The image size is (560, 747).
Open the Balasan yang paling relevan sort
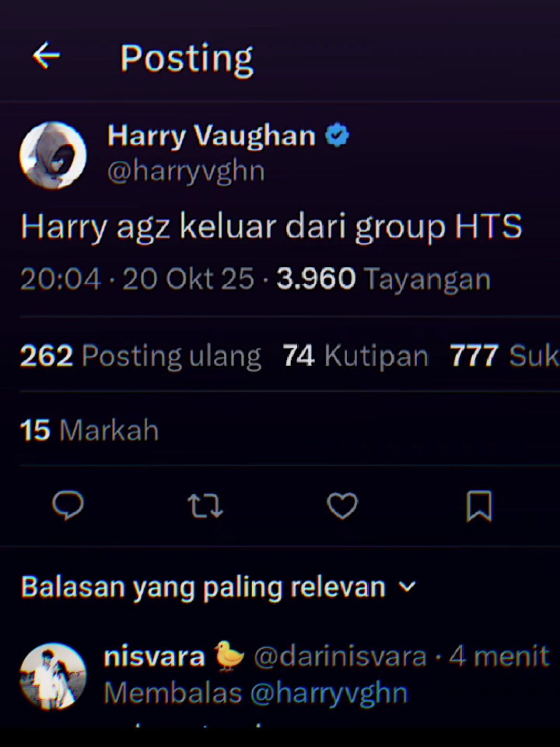pyautogui.click(x=219, y=587)
